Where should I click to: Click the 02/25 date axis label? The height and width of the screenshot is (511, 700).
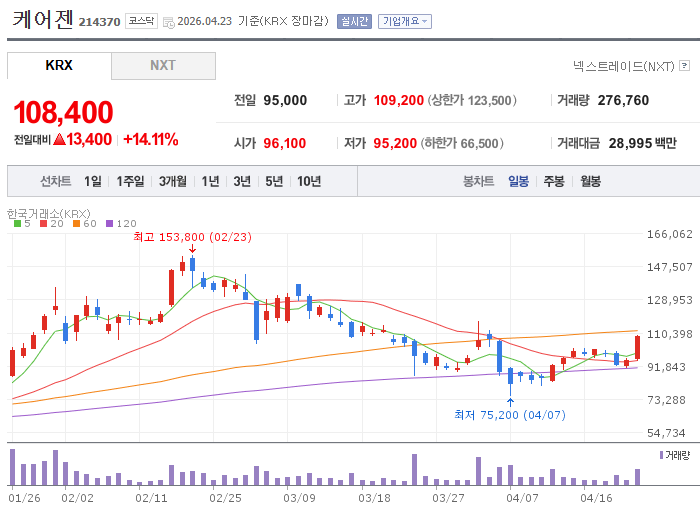tap(225, 498)
